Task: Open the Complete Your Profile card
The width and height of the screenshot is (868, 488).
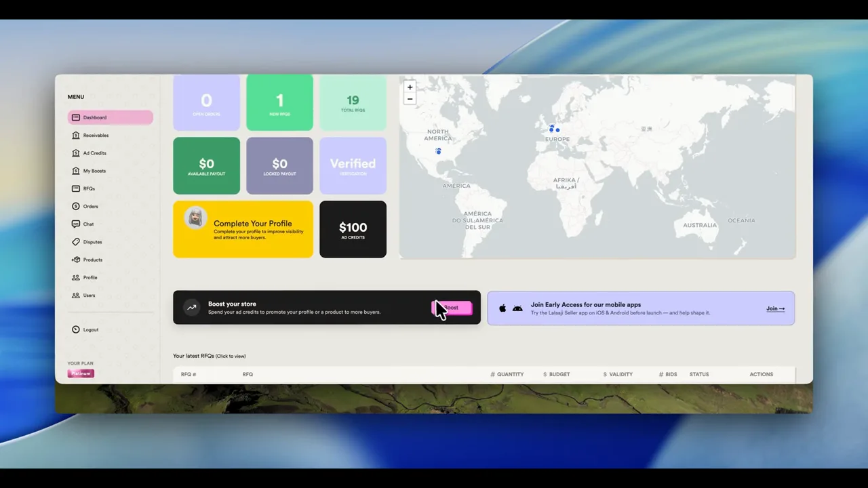Action: [x=243, y=229]
